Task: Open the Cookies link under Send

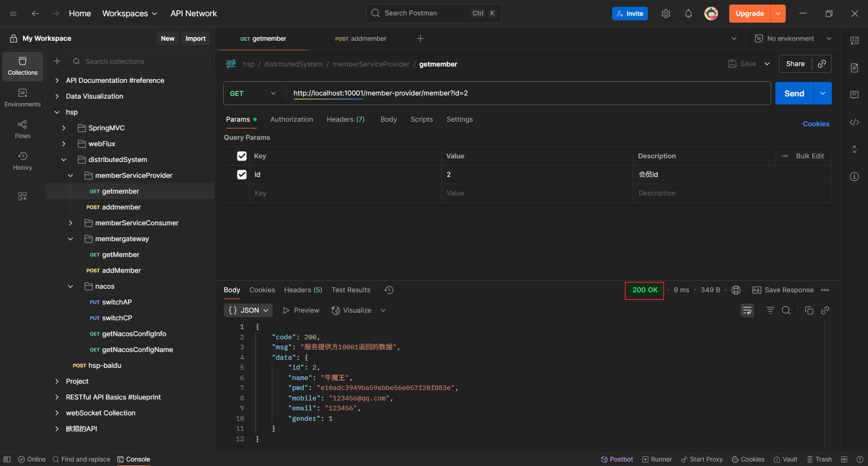Action: [x=816, y=124]
